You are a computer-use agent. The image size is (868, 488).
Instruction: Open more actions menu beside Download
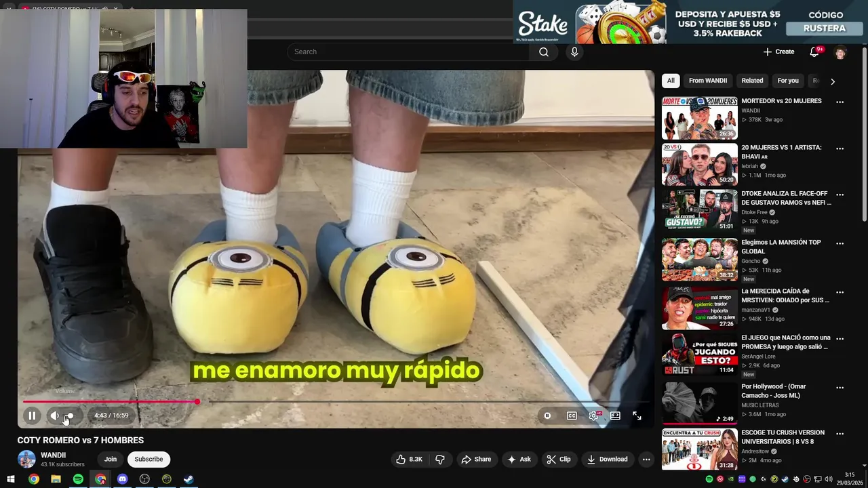[646, 459]
